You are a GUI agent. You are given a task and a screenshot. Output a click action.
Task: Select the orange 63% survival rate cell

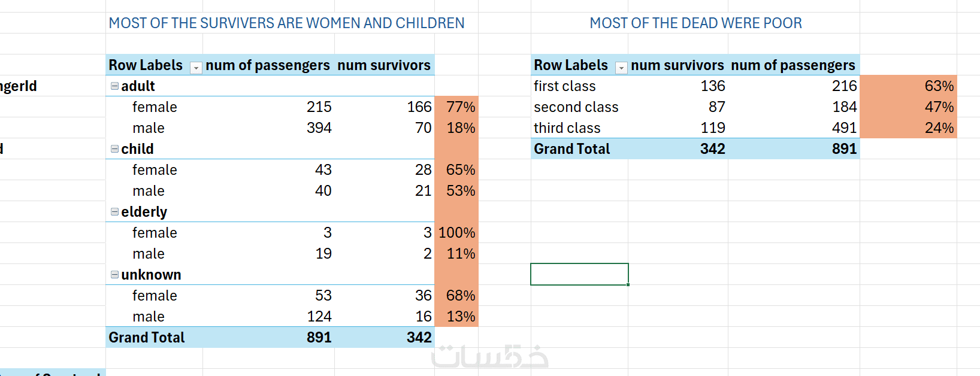(x=908, y=86)
